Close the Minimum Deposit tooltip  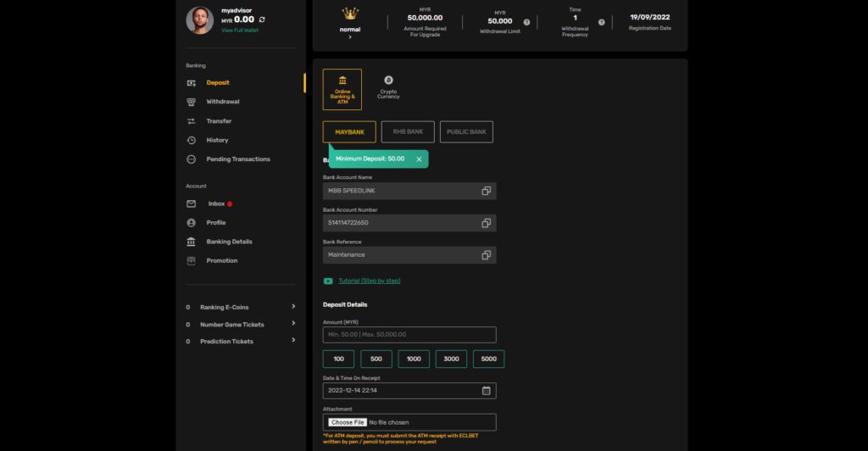click(419, 159)
